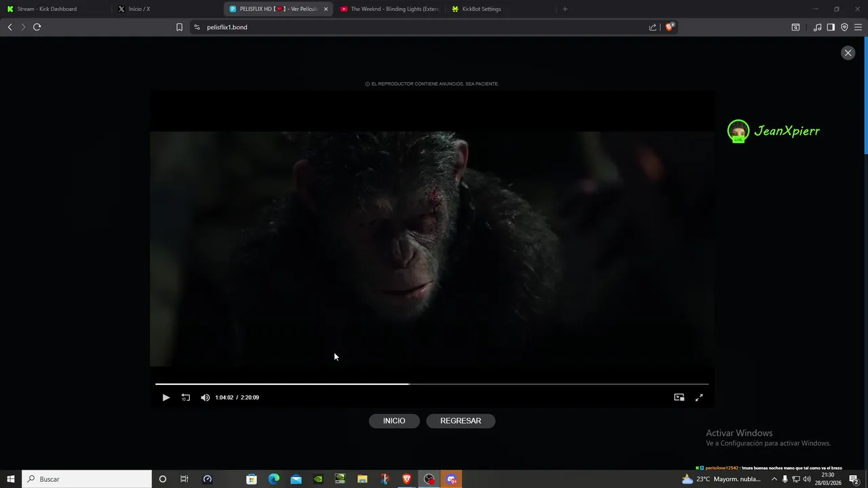Open Bluetooth scissors taskbar icon

[x=384, y=479]
